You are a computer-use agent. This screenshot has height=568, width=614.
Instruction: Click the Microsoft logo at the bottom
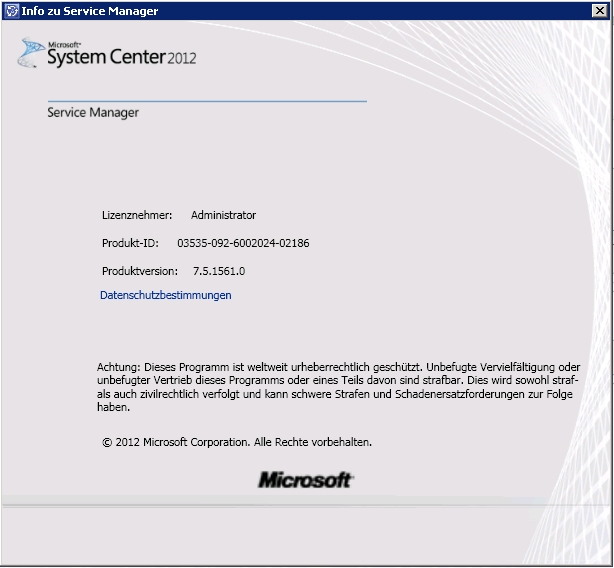point(305,480)
